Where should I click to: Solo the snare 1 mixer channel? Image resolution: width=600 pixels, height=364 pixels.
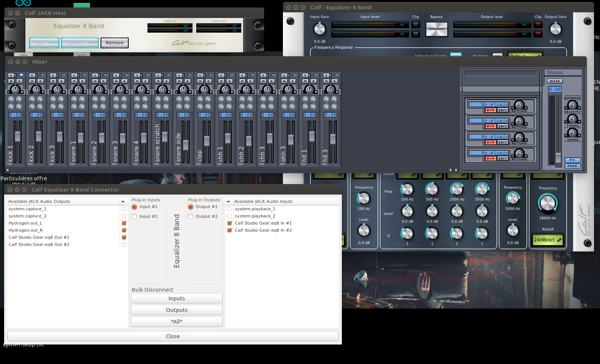click(x=83, y=81)
